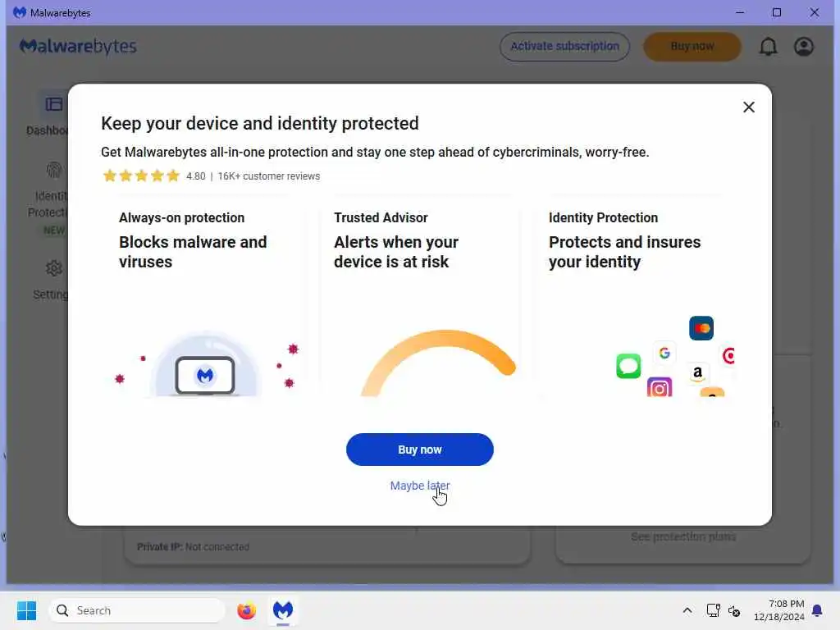Open the muted volume tray icon
This screenshot has width=840, height=630.
tap(734, 610)
